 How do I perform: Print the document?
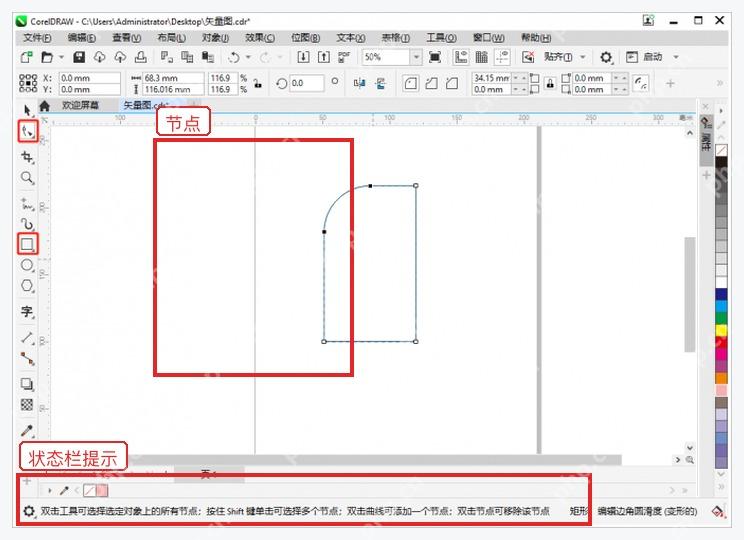(x=140, y=57)
